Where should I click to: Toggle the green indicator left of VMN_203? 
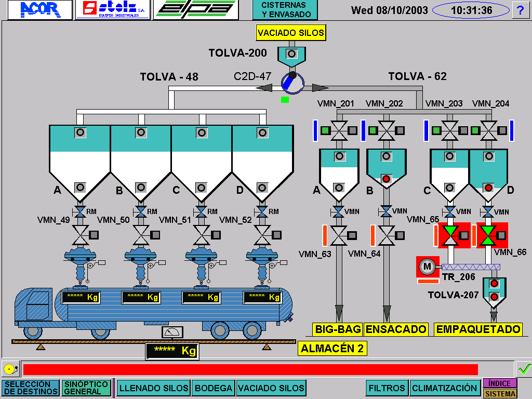[436, 130]
